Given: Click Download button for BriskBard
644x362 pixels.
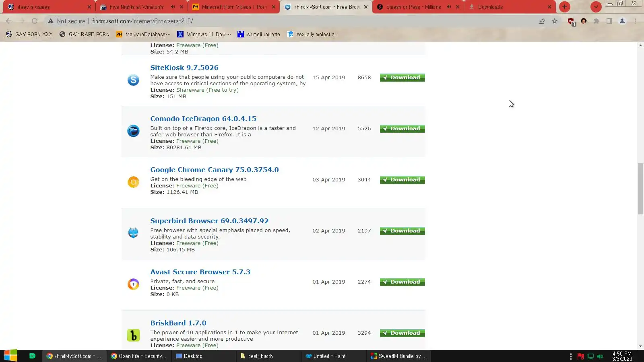Looking at the screenshot, I should pos(402,333).
